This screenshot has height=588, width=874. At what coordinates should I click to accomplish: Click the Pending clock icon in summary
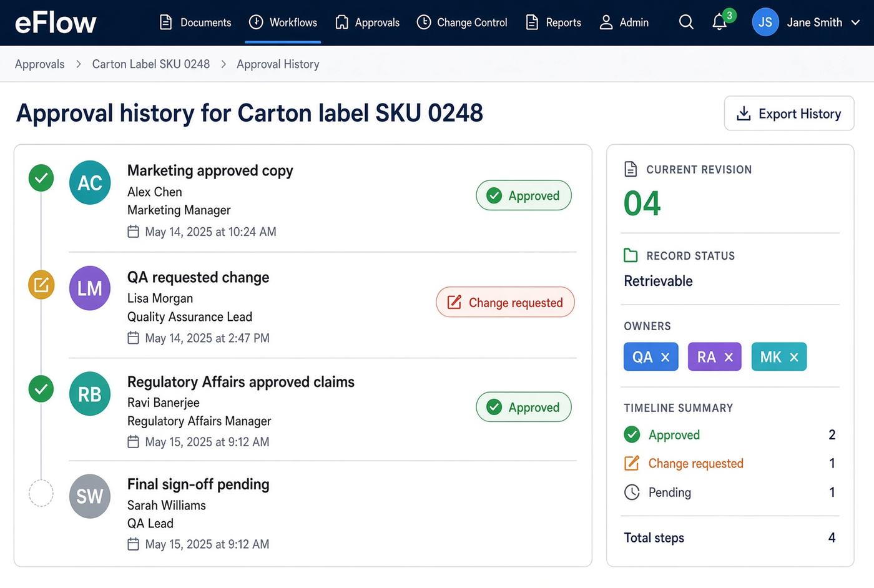tap(632, 492)
